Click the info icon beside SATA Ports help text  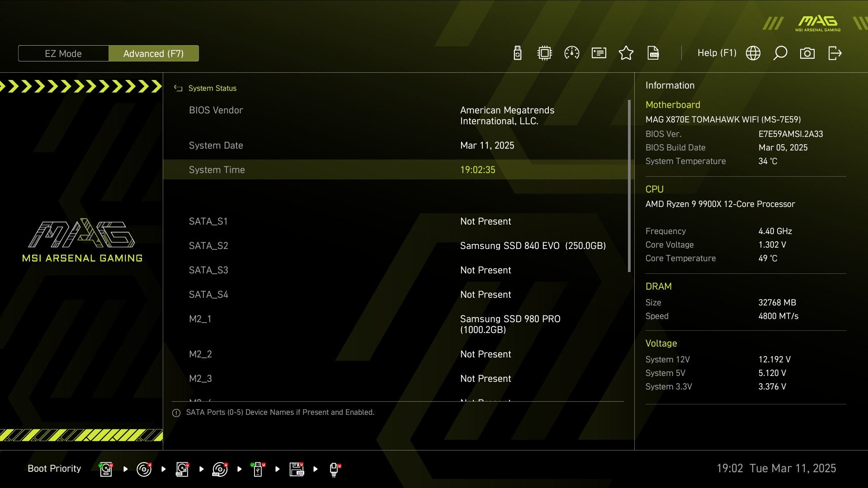(x=176, y=413)
